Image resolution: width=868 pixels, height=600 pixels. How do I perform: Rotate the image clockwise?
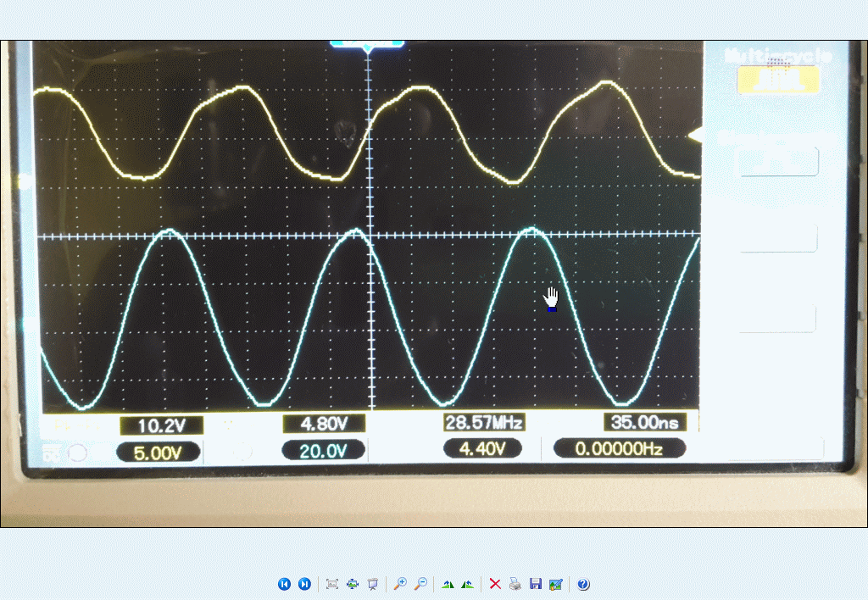pos(448,584)
